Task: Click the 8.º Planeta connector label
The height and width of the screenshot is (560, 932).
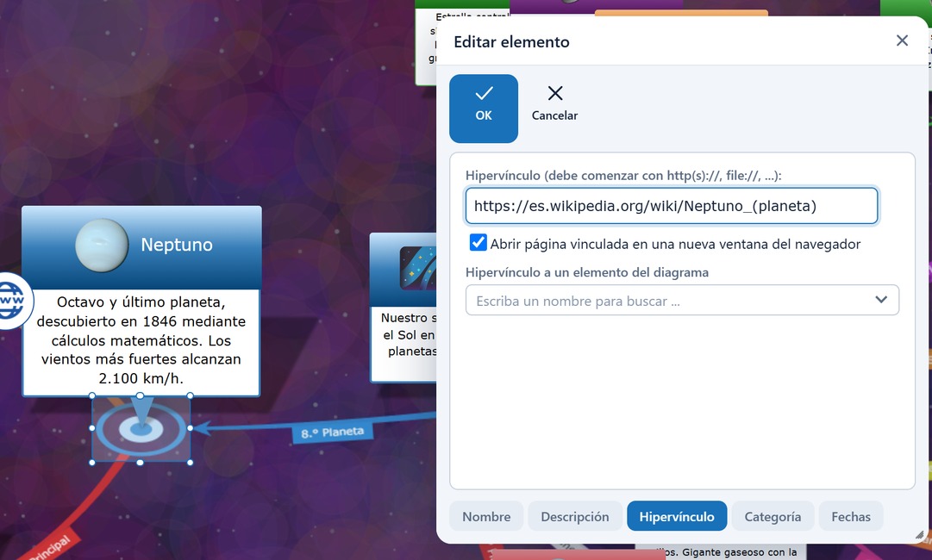Action: point(332,432)
